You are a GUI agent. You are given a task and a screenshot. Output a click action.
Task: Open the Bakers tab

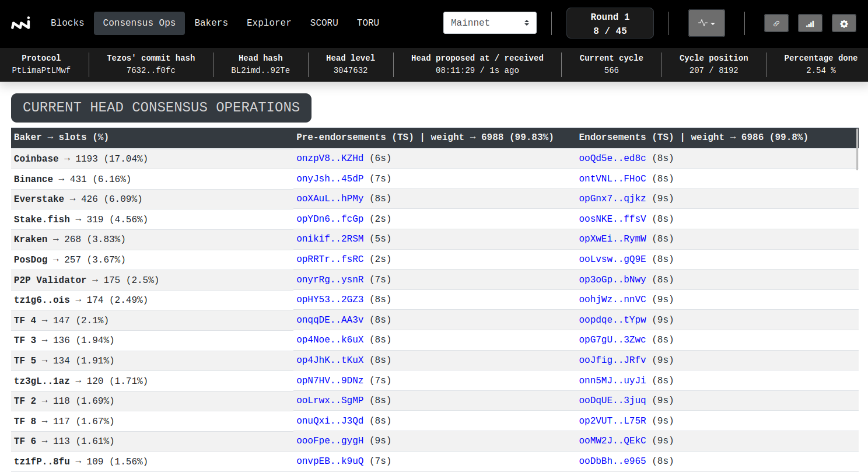[211, 23]
